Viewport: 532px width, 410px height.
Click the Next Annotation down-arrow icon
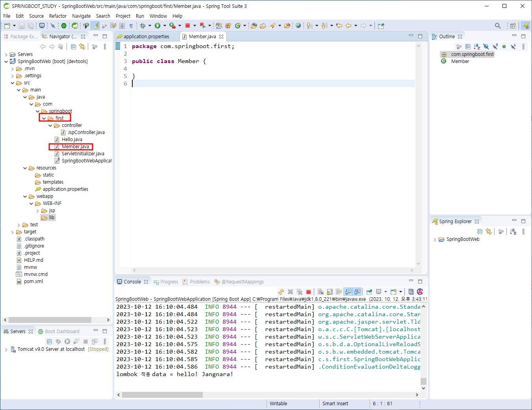(309, 26)
